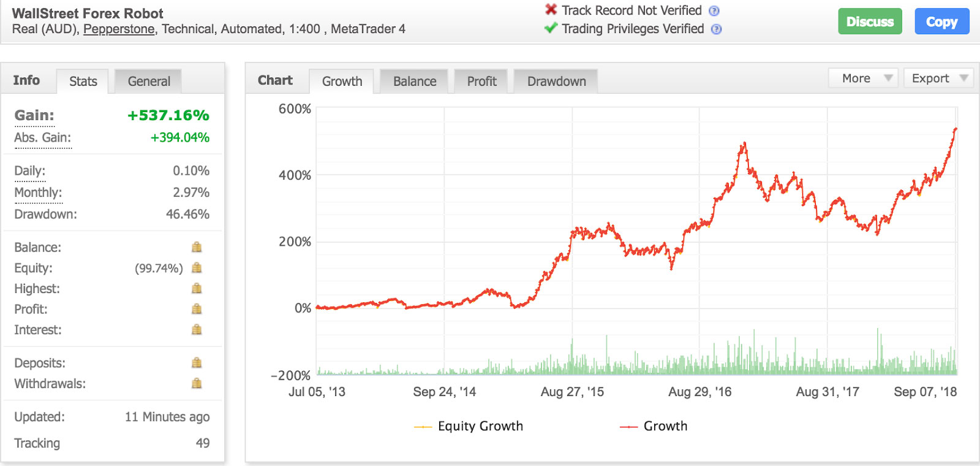Click the lock icon next to Equity

197,268
